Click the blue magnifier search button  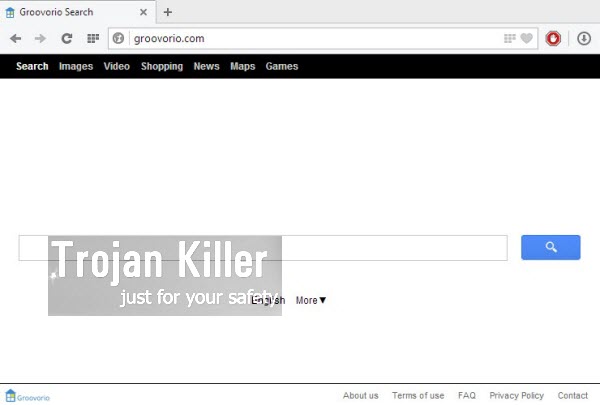[x=550, y=248]
